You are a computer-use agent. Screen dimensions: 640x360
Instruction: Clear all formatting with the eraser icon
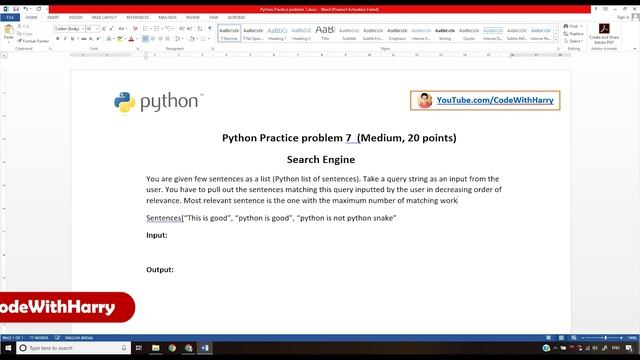pos(135,29)
